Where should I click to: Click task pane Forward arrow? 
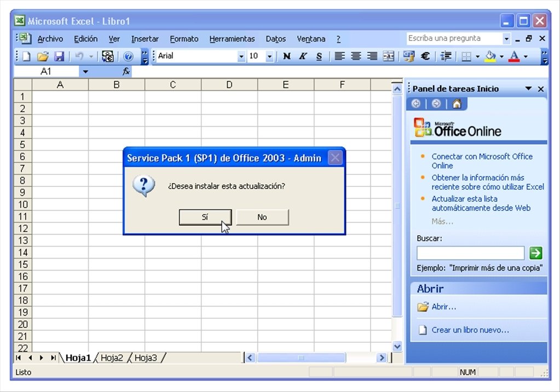tap(436, 104)
